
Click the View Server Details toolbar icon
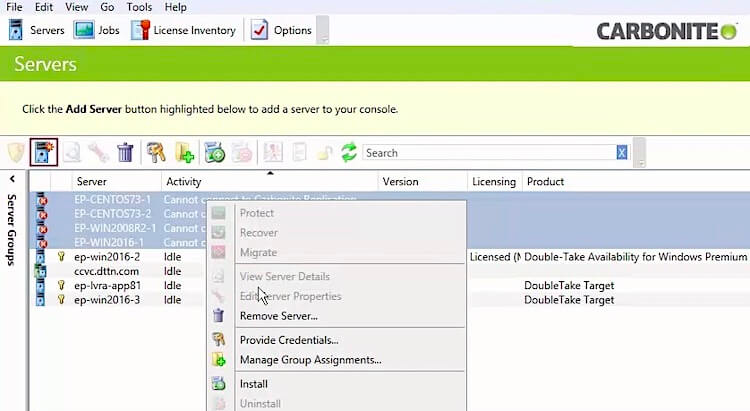point(72,153)
